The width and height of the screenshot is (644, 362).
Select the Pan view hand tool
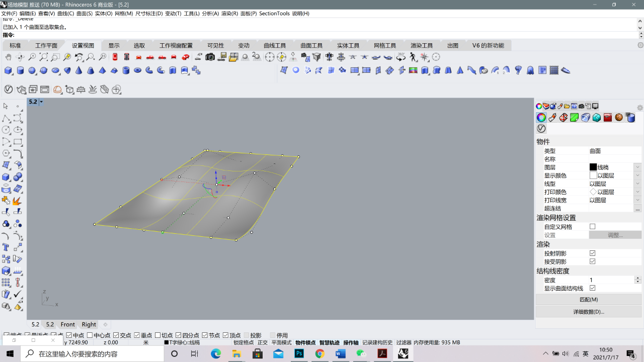click(x=9, y=57)
